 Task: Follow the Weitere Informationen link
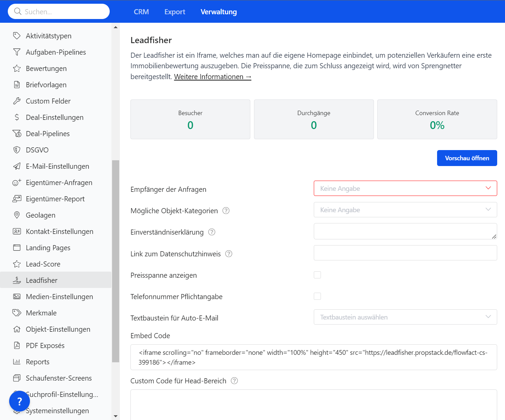213,77
